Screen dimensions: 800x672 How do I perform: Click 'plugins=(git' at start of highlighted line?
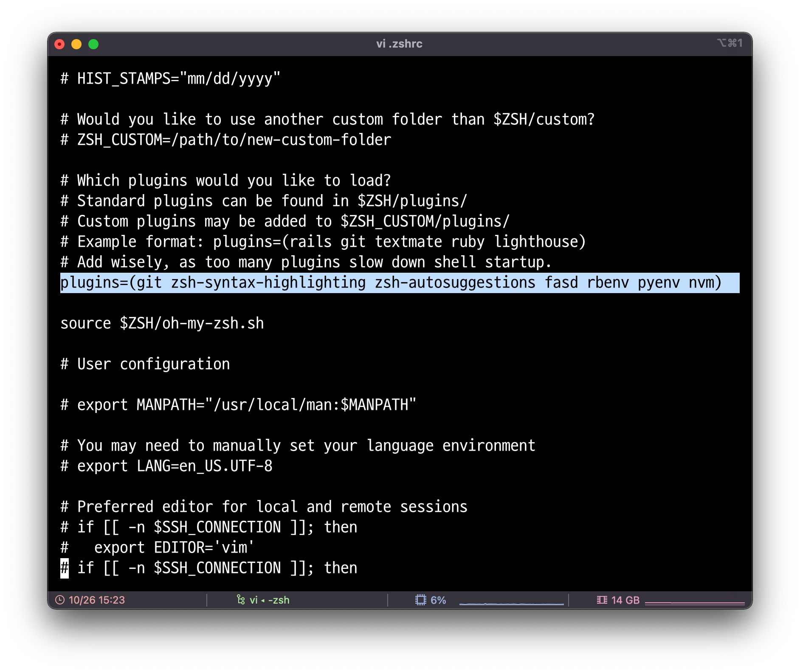[x=111, y=282]
